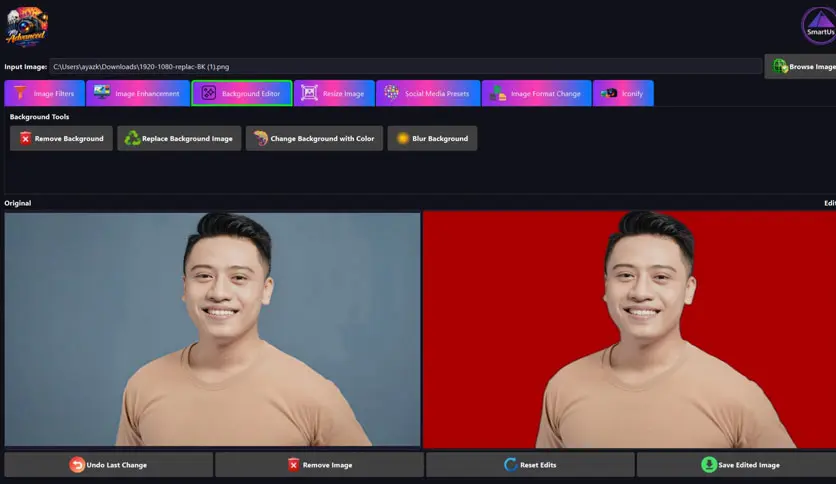Screen dimensions: 836x484
Task: Click the green download icon on Save Edited Image
Action: pyautogui.click(x=709, y=465)
